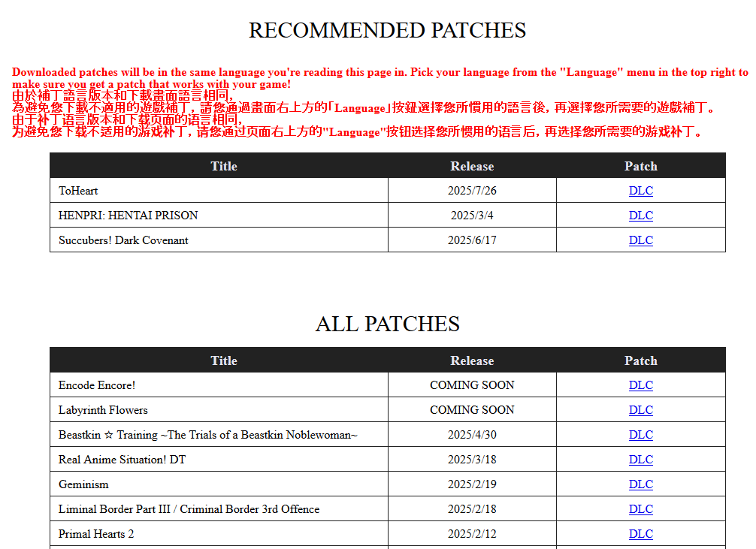Open DLC link for Succubers! Dark Covenant
This screenshot has height=549, width=756.
tap(641, 240)
